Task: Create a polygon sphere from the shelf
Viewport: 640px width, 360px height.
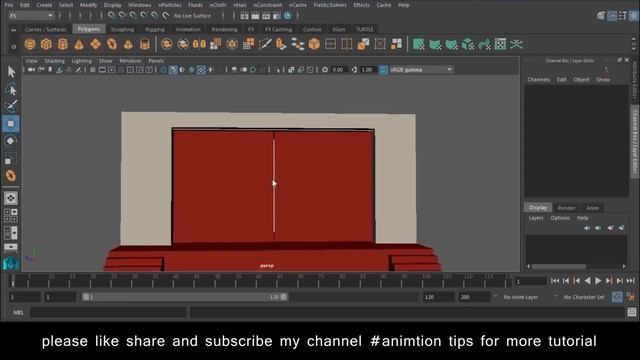Action: coord(30,44)
